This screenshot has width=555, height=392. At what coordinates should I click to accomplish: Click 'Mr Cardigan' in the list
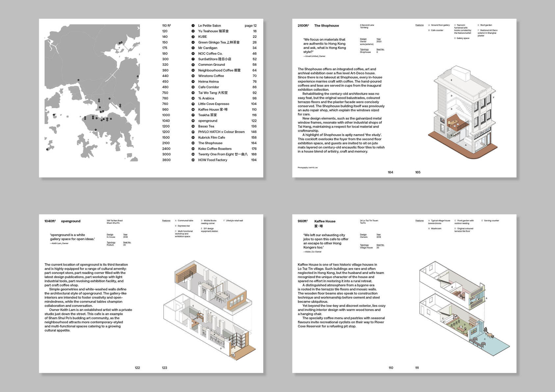click(208, 48)
